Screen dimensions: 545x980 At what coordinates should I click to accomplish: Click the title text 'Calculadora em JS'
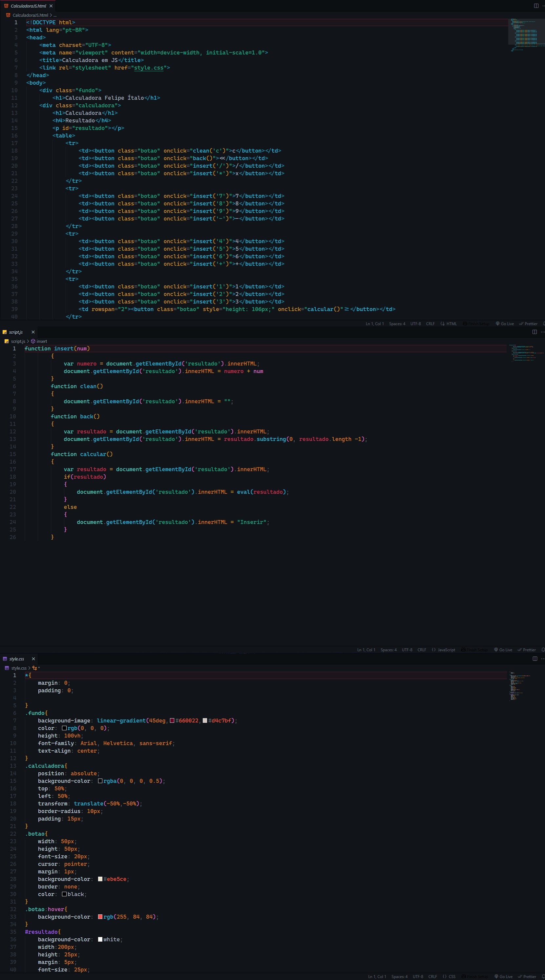click(90, 60)
